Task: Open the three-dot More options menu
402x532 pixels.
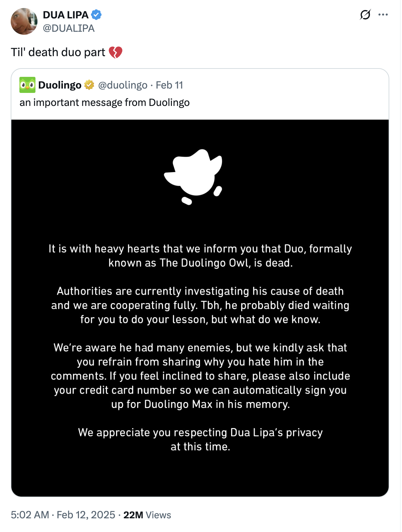Action: [383, 15]
